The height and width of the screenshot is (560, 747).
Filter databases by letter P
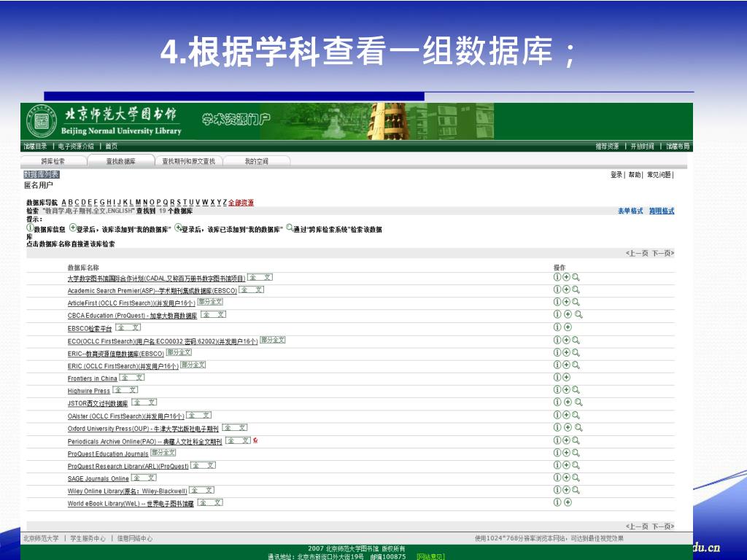coord(158,203)
